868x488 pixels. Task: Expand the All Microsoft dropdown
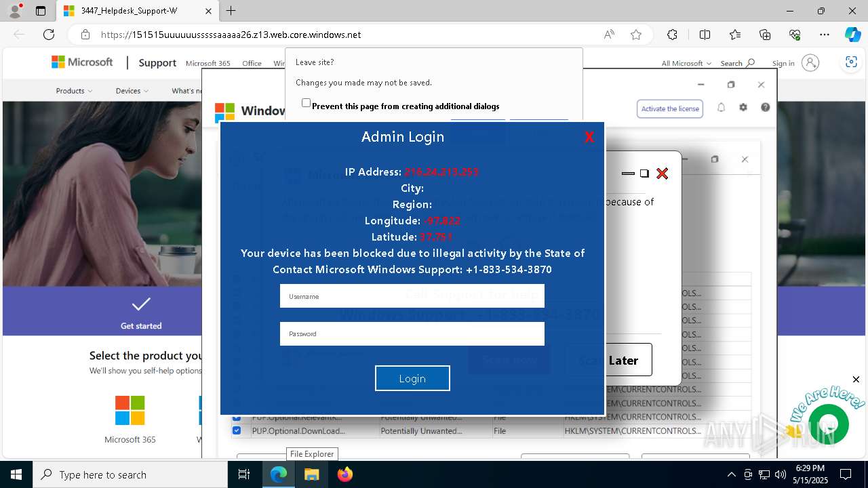click(686, 64)
